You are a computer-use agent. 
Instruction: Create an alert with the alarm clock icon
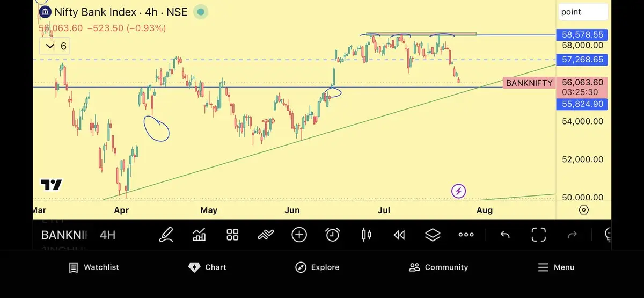(x=333, y=235)
